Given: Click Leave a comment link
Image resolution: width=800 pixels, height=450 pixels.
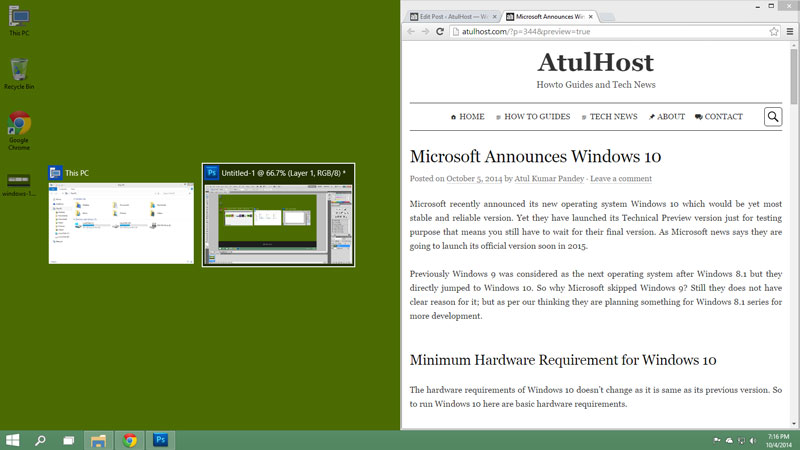Looking at the screenshot, I should point(621,179).
